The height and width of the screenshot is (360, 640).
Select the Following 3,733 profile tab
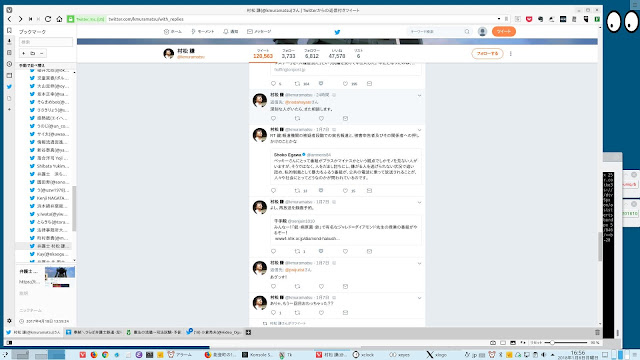[x=288, y=53]
